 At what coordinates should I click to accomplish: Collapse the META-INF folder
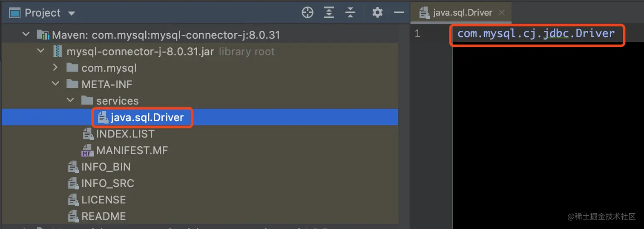pyautogui.click(x=55, y=84)
